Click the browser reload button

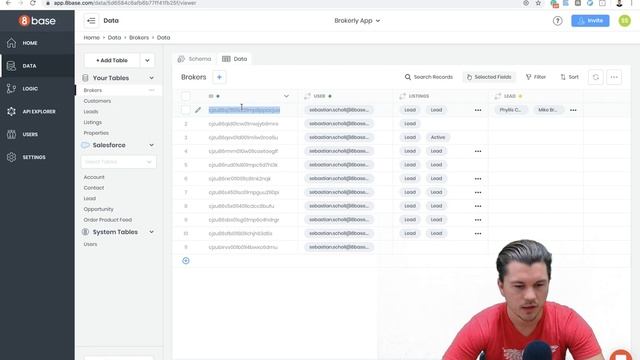coord(33,3)
